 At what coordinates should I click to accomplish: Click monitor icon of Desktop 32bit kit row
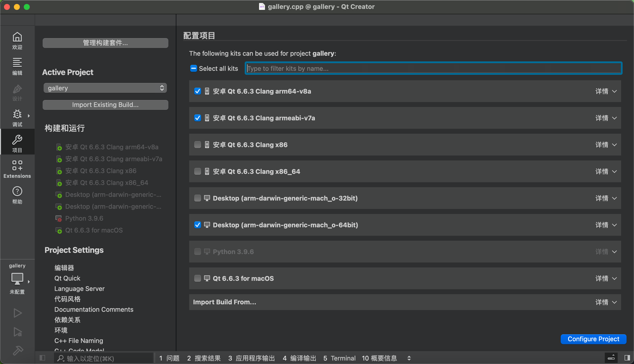pos(207,198)
